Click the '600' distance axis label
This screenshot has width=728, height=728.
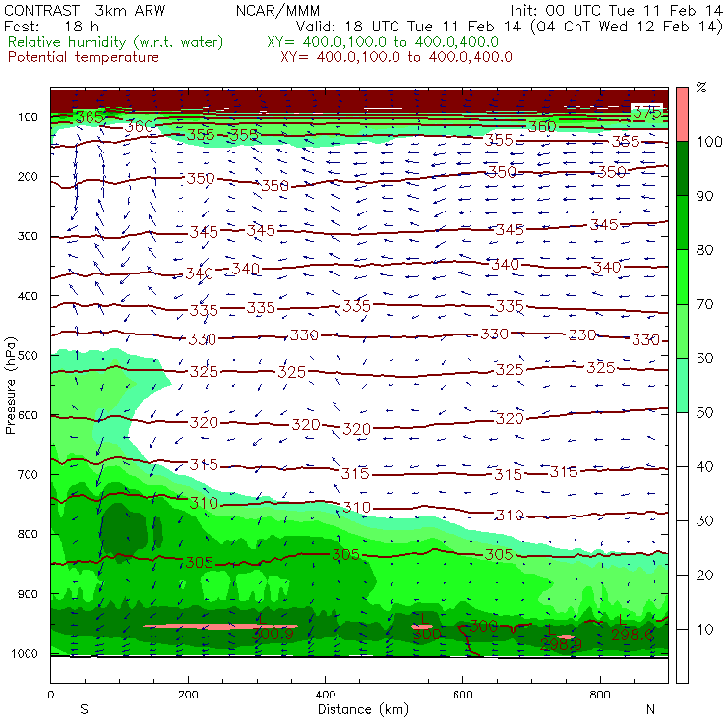[x=462, y=695]
